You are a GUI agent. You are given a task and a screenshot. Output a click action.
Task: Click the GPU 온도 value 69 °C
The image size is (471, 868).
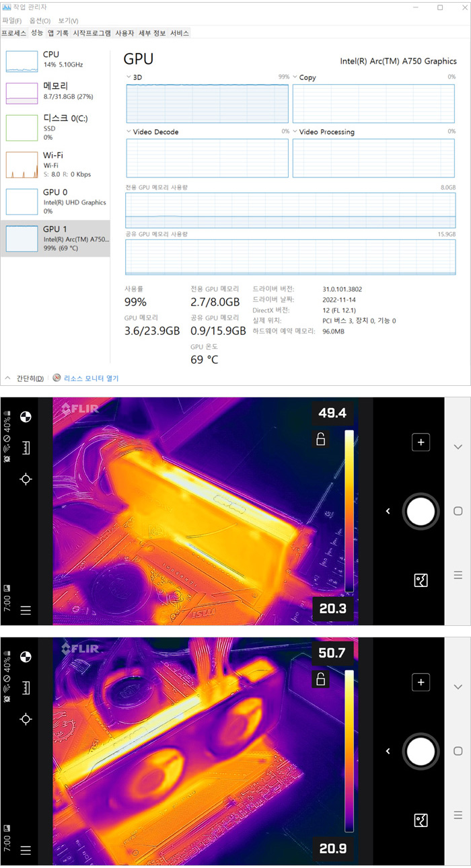pos(205,360)
